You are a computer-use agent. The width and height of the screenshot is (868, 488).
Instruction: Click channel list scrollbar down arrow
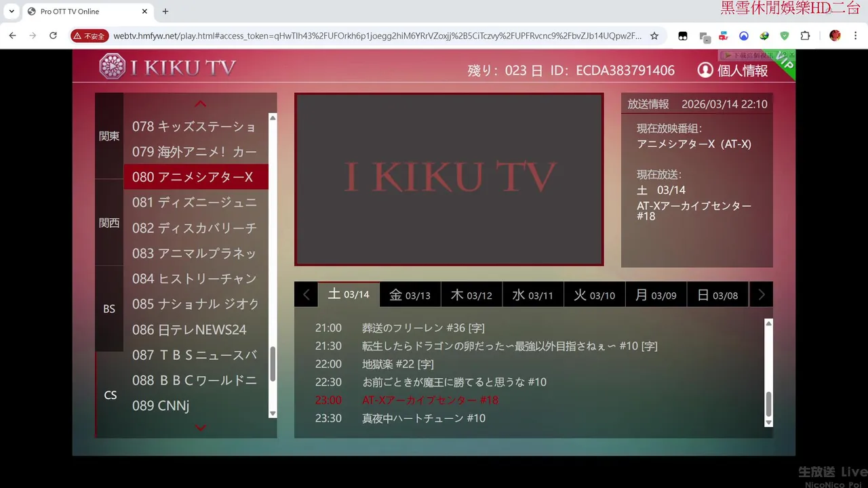pos(273,413)
